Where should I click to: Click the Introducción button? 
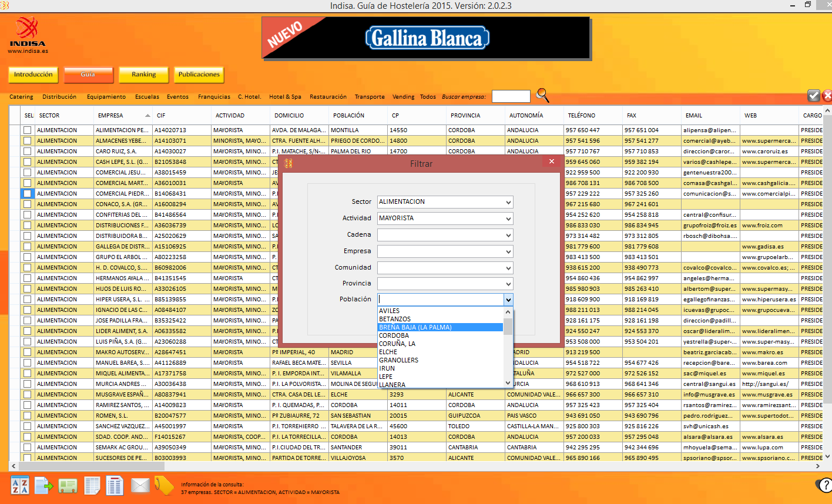pyautogui.click(x=33, y=75)
